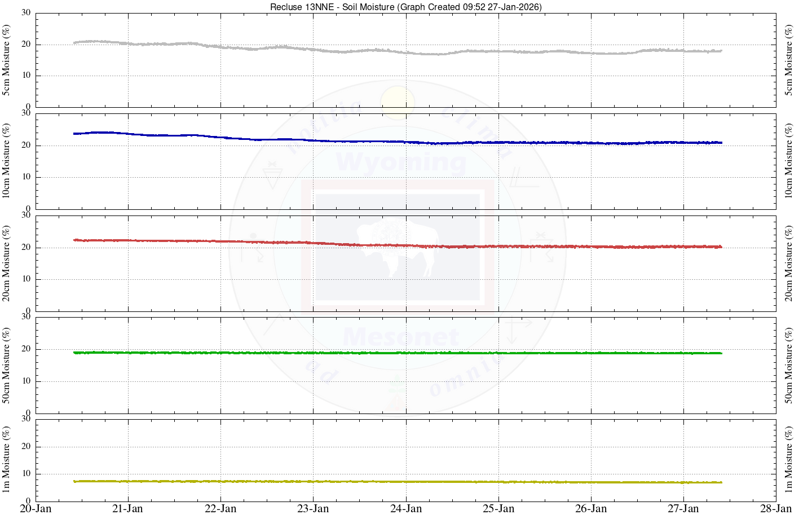Select the gray 5cm moisture data line
812x519 pixels.
(x=395, y=51)
